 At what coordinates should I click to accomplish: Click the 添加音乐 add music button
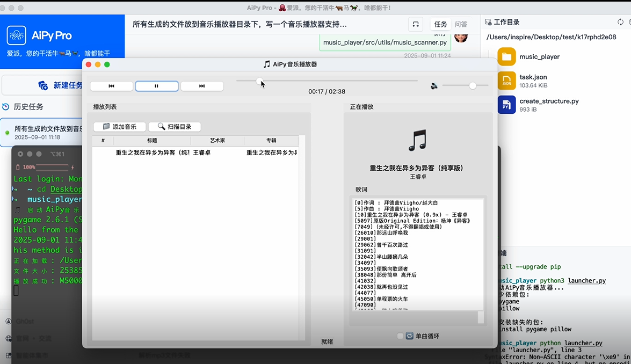pos(120,127)
